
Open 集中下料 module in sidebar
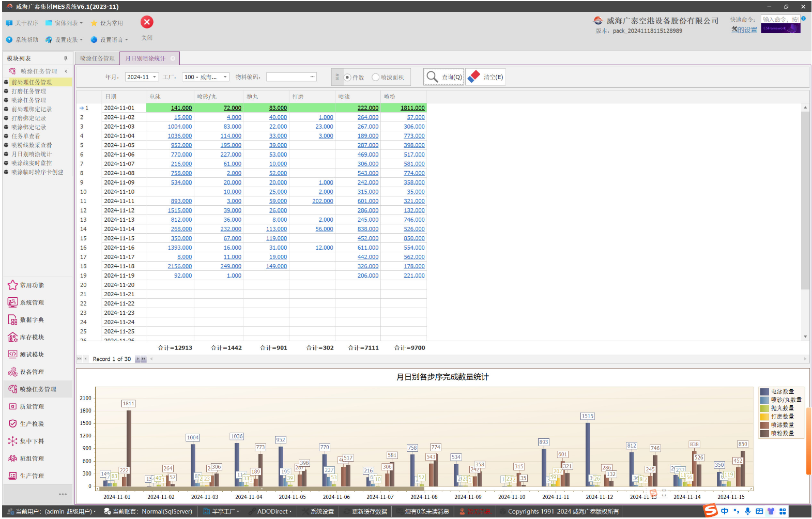click(x=26, y=441)
